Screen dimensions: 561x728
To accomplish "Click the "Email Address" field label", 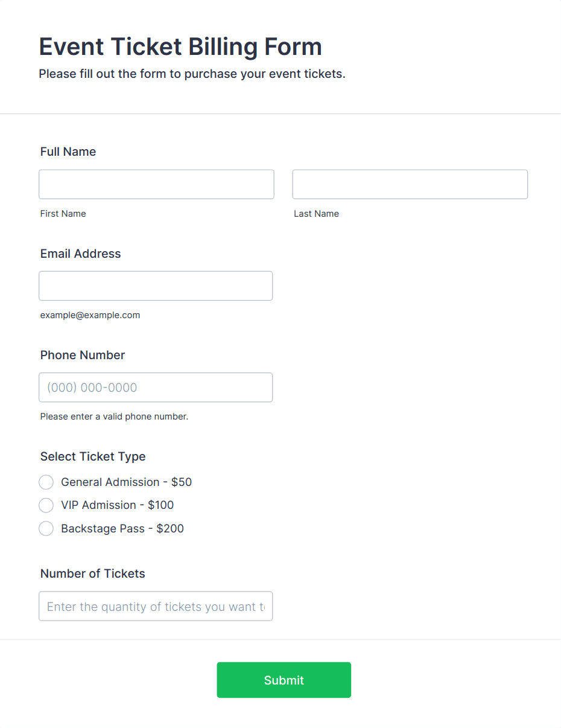I will (x=81, y=254).
